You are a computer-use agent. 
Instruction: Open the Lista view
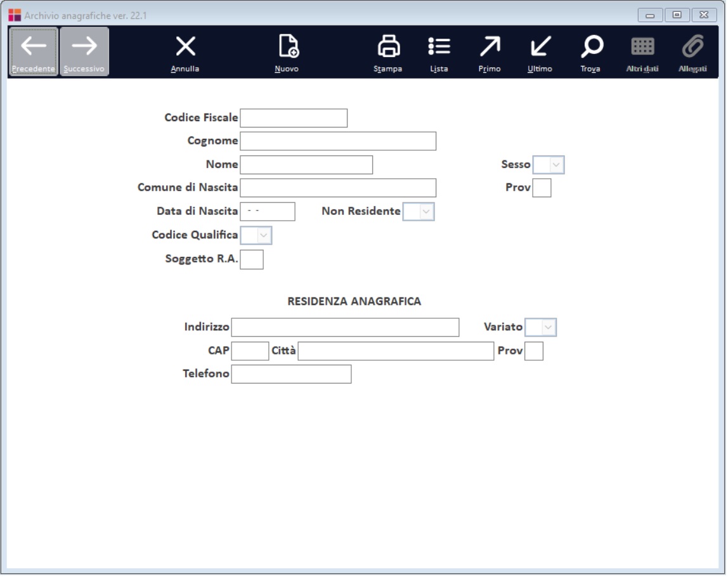coord(439,53)
